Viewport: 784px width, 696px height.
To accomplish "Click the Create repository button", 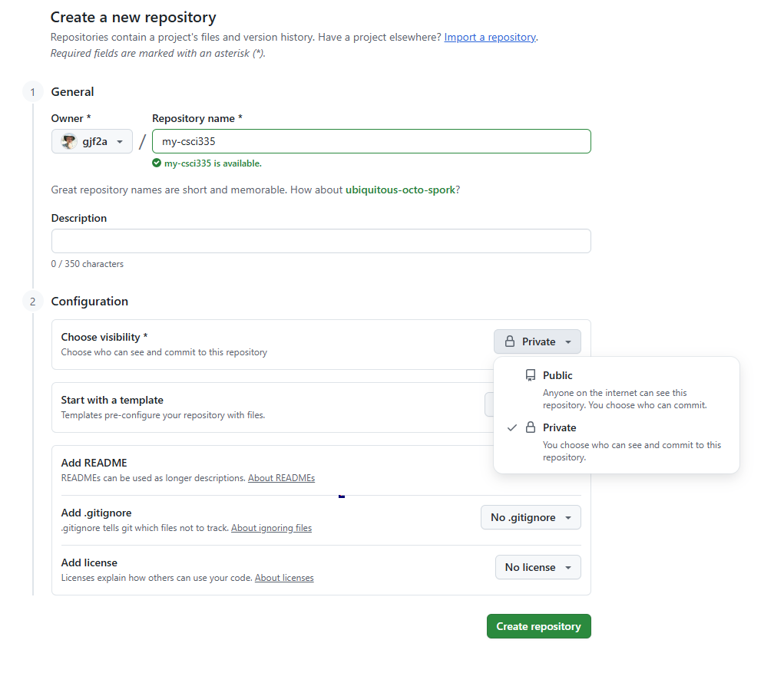I will [x=539, y=626].
